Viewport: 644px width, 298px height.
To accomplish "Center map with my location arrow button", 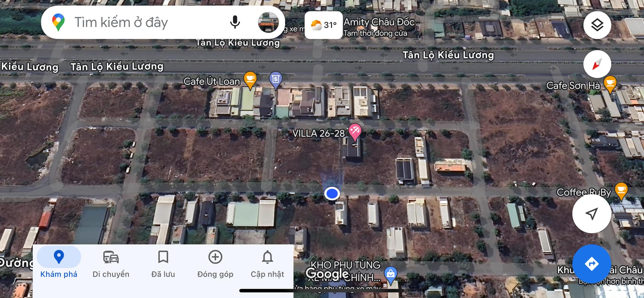I will click(591, 214).
